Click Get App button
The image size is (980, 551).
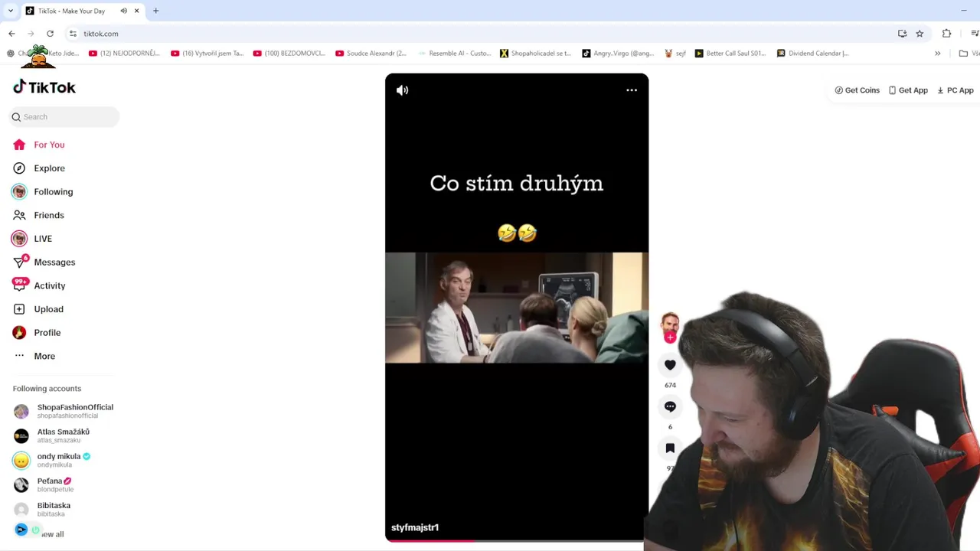click(908, 90)
